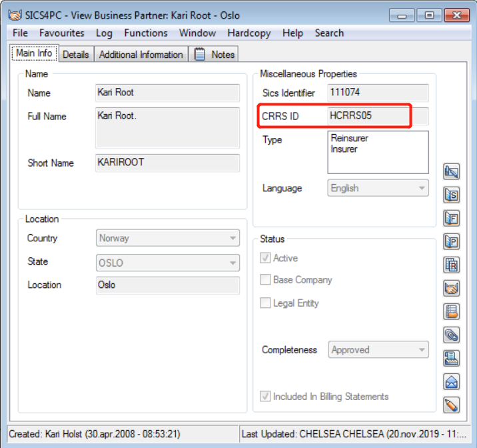This screenshot has height=448, width=477.
Task: Switch to the Details tab
Action: (76, 55)
